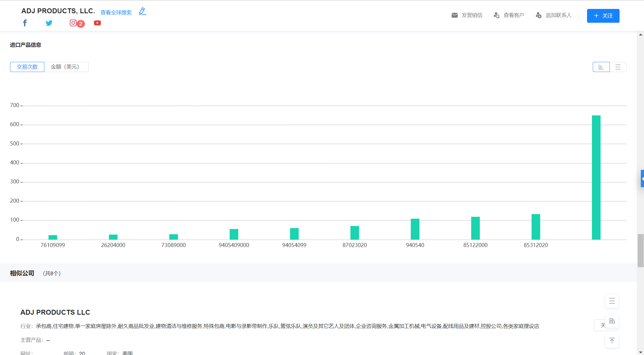644x355 pixels.
Task: Click the bar for code 76109099
Action: tap(53, 238)
